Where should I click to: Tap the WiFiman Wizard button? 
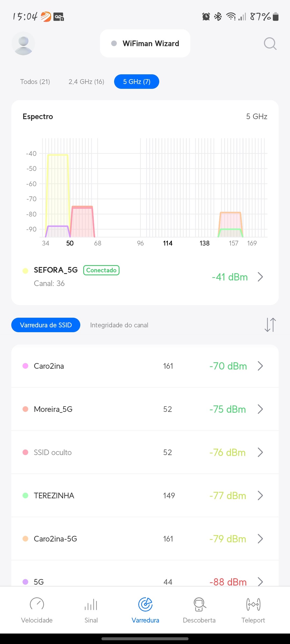pyautogui.click(x=145, y=43)
